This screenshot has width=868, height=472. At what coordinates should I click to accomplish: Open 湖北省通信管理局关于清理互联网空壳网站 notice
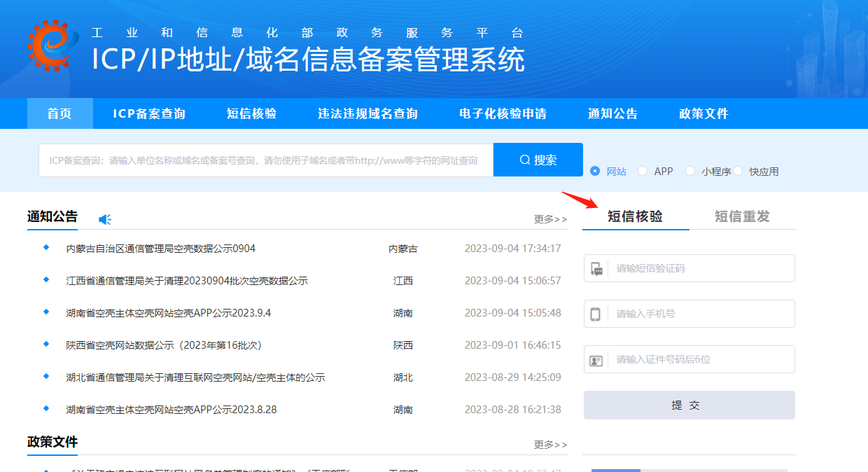pos(196,377)
